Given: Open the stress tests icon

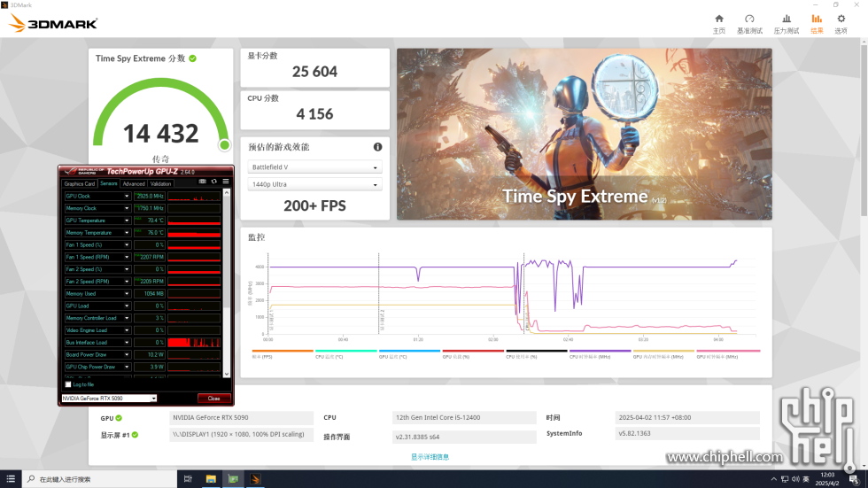Looking at the screenshot, I should coord(787,19).
